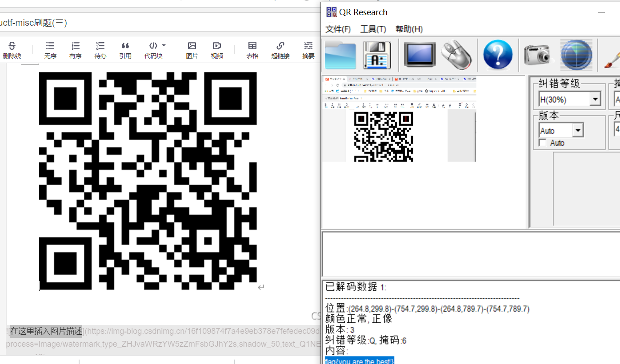Click the process=image/watermark parameter line
This screenshot has height=364, width=620.
coord(163,344)
